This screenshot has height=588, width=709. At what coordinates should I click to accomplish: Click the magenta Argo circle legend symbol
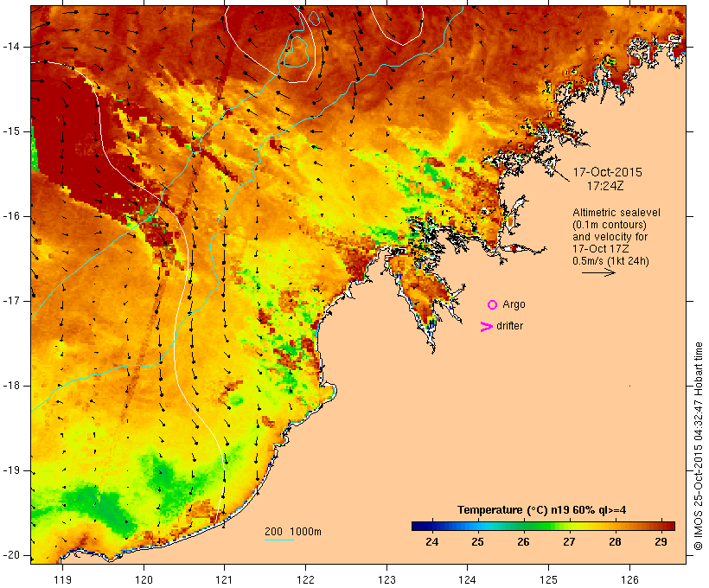(x=493, y=305)
